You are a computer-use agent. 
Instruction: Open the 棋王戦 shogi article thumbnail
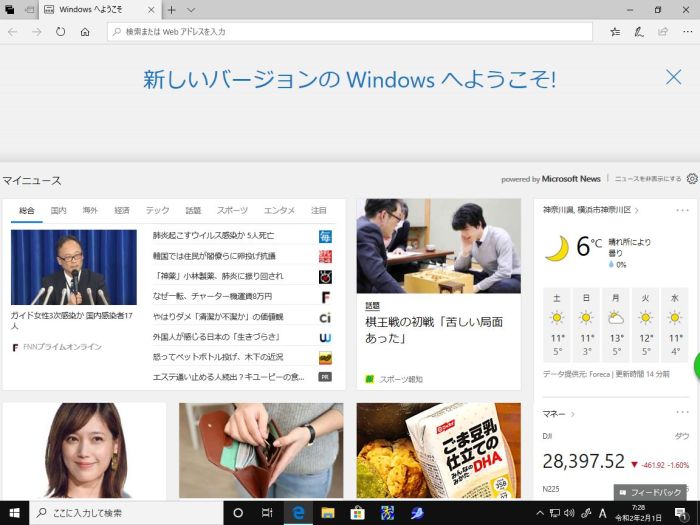(x=438, y=246)
